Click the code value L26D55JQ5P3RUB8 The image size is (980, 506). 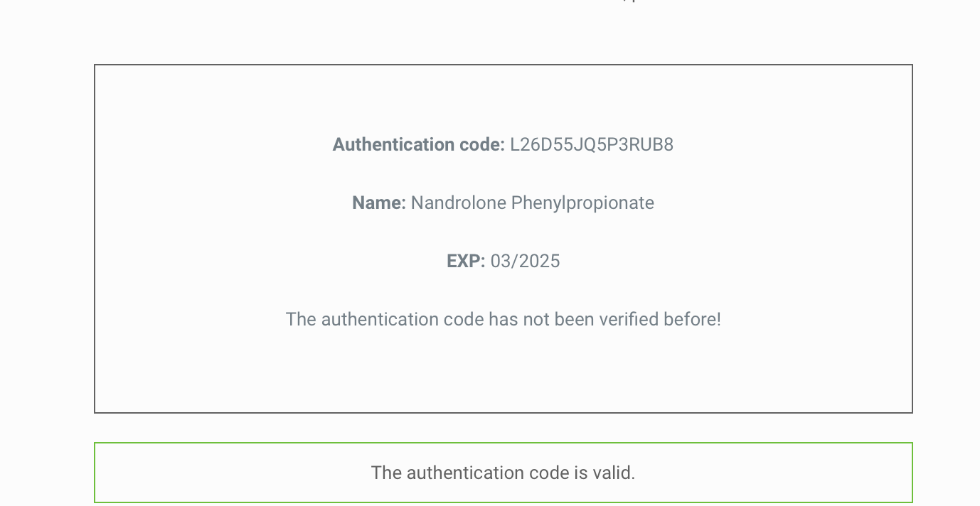pos(592,145)
